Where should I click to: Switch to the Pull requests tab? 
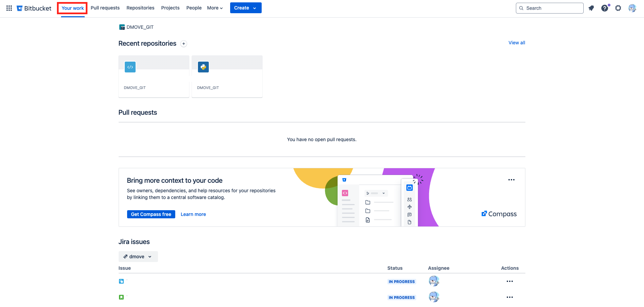point(105,8)
